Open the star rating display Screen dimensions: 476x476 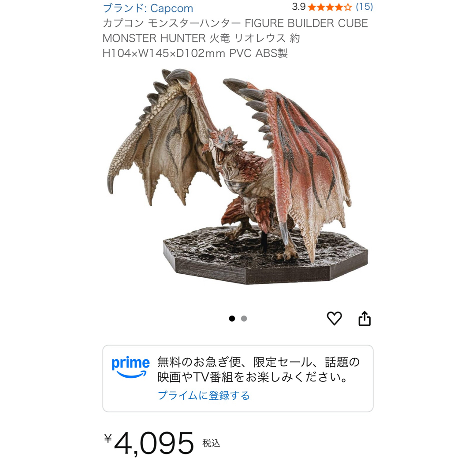[330, 7]
